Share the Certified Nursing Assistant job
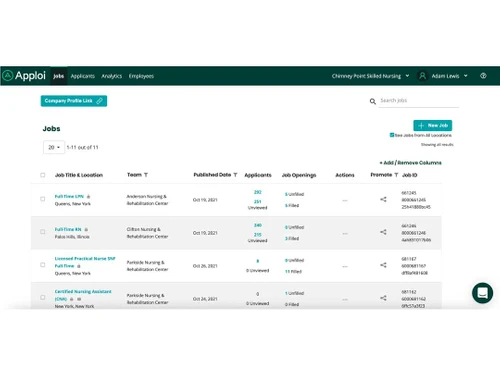Viewport: 500px width, 375px height. [x=383, y=298]
